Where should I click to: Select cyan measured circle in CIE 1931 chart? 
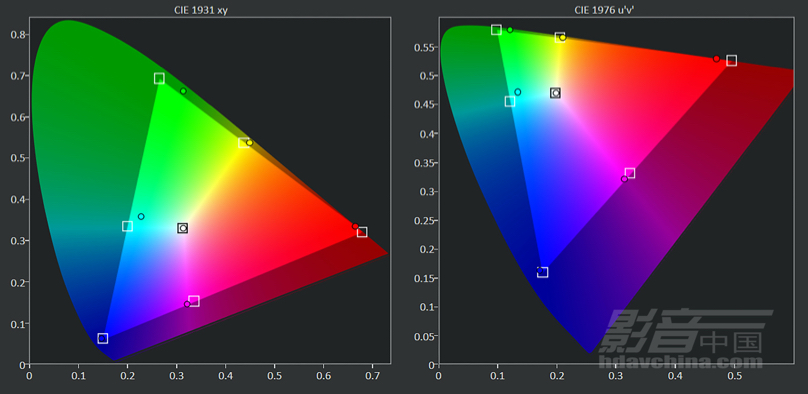[x=141, y=216]
